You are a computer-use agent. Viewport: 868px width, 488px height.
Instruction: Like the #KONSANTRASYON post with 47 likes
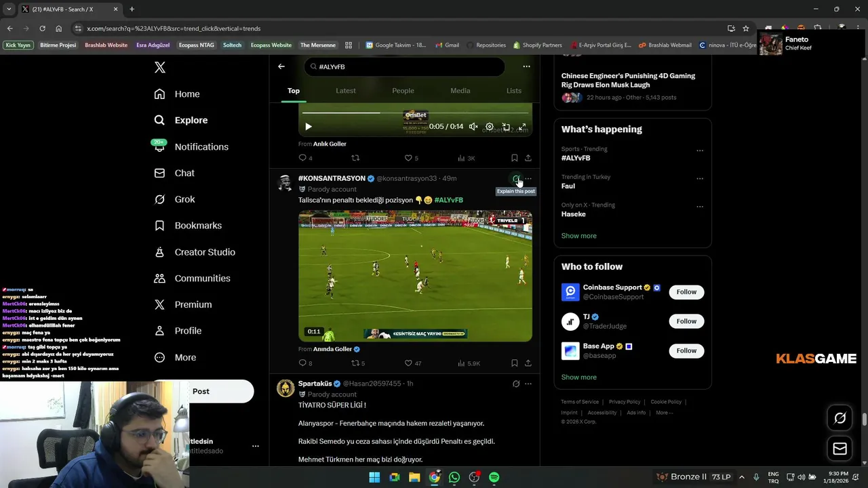[413, 363]
